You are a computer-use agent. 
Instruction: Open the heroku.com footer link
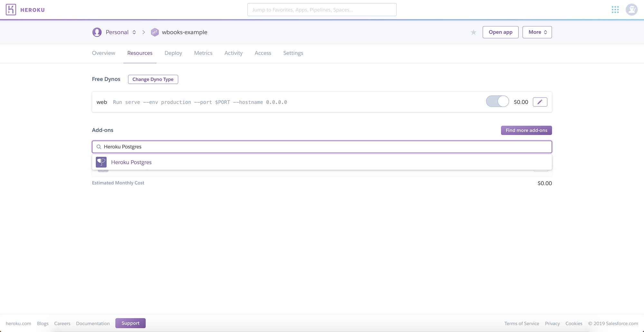pos(18,324)
